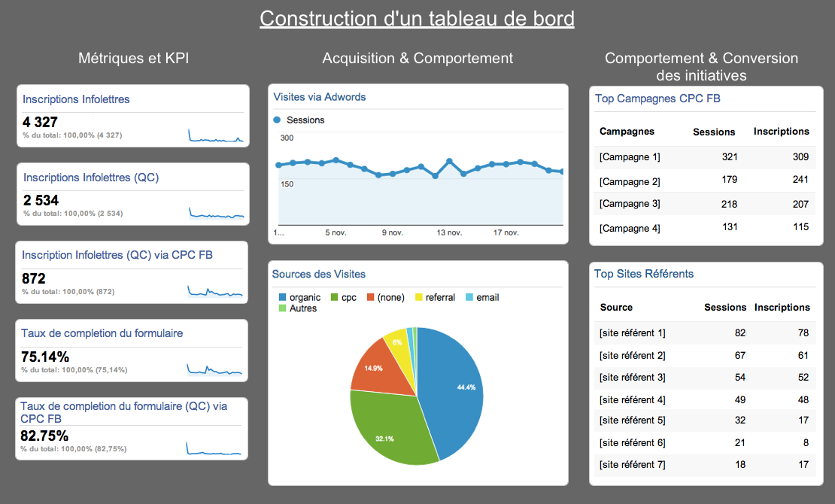Viewport: 835px width, 504px height.
Task: Sort referrer sites table by Sessions header
Action: 725,308
